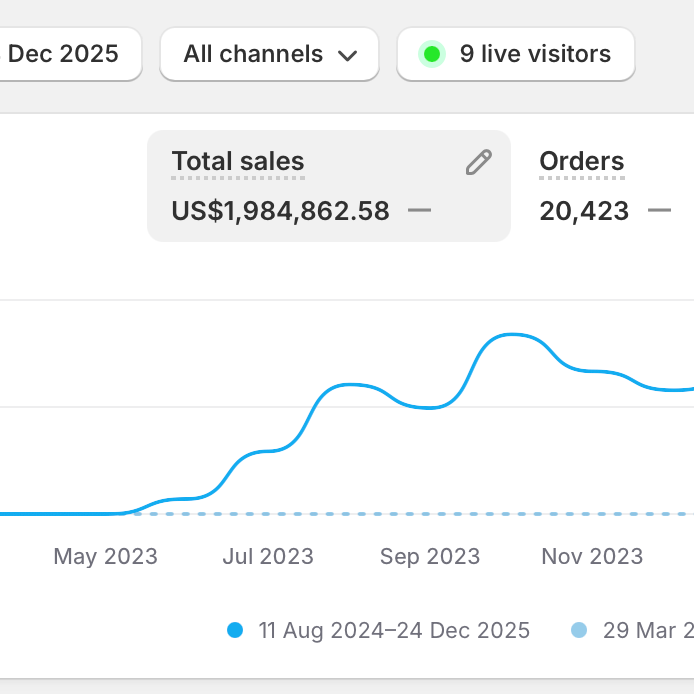The width and height of the screenshot is (694, 694).
Task: Click the dotted comparison baseline on the chart
Action: [400, 514]
